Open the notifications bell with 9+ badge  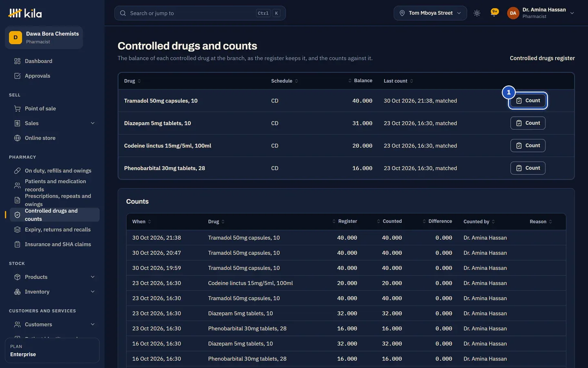pyautogui.click(x=494, y=13)
